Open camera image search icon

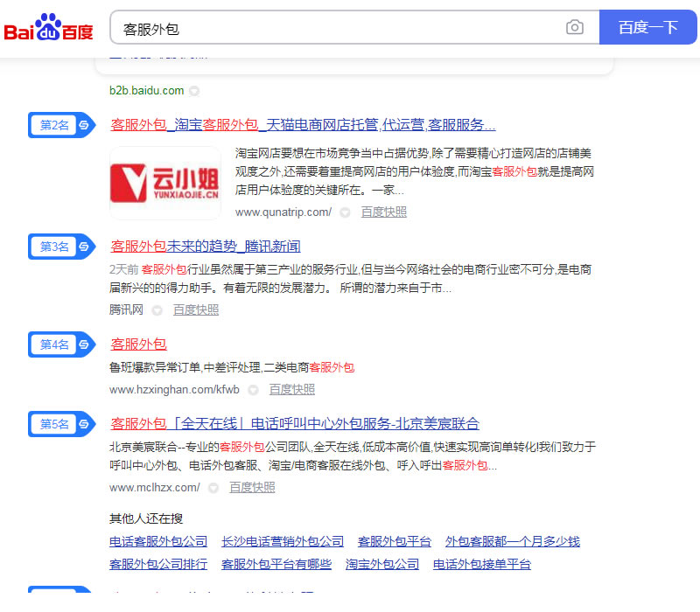tap(575, 27)
